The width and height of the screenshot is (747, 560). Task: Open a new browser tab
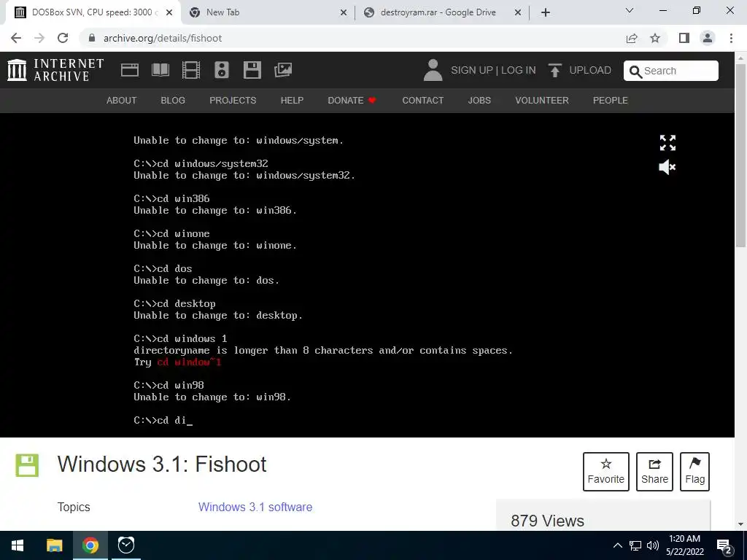coord(546,12)
